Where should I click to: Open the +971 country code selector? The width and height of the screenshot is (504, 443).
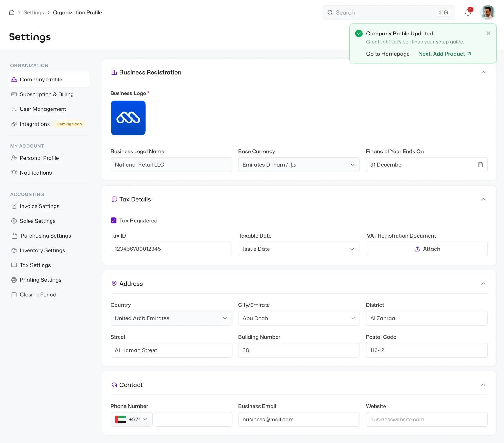pyautogui.click(x=132, y=420)
